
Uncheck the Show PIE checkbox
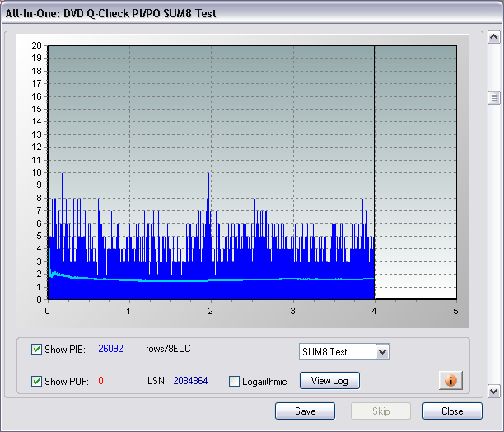pos(36,349)
